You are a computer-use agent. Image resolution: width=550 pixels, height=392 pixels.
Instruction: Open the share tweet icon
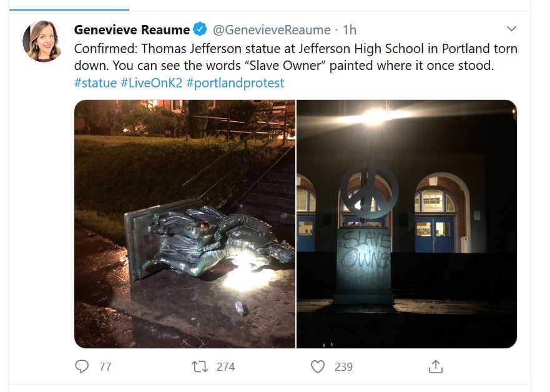tap(436, 366)
